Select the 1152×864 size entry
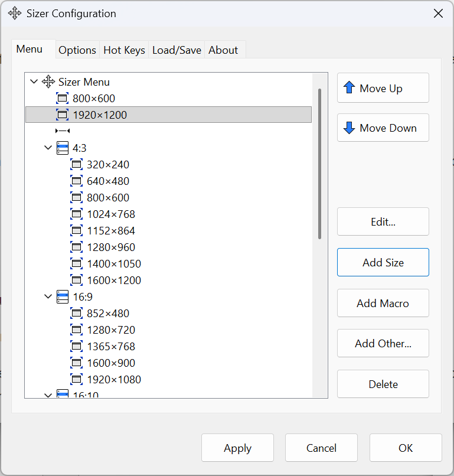The height and width of the screenshot is (476, 454). (111, 231)
